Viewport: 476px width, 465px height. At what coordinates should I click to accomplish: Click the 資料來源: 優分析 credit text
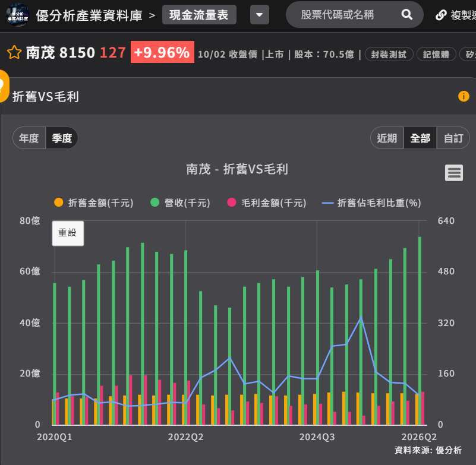pos(428,450)
